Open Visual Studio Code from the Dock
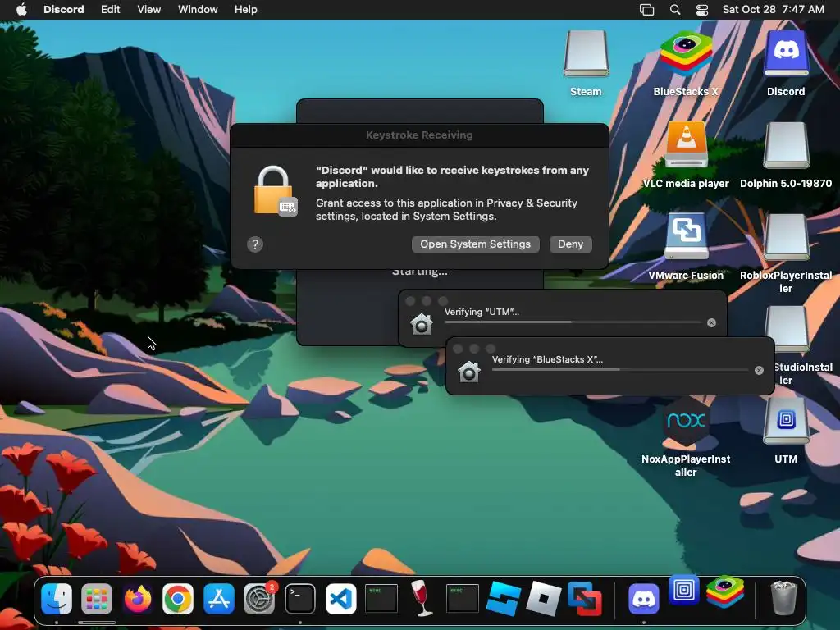Viewport: 840px width, 630px height. [x=340, y=598]
